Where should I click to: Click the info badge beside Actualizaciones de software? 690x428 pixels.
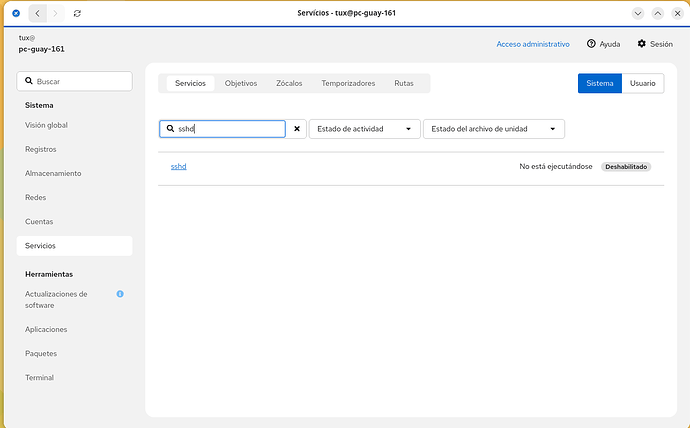pos(120,294)
